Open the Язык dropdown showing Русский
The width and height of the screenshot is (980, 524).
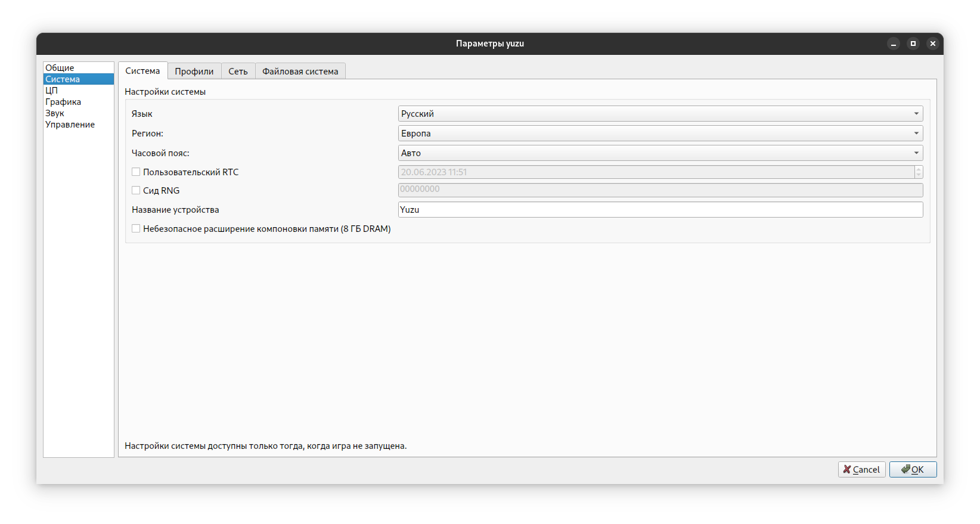pyautogui.click(x=660, y=114)
